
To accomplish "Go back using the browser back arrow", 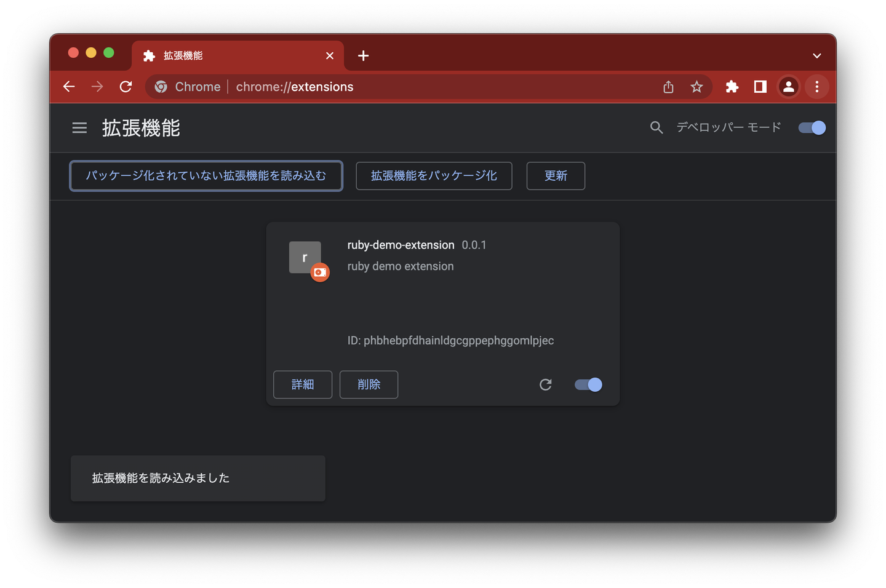I will pos(69,87).
